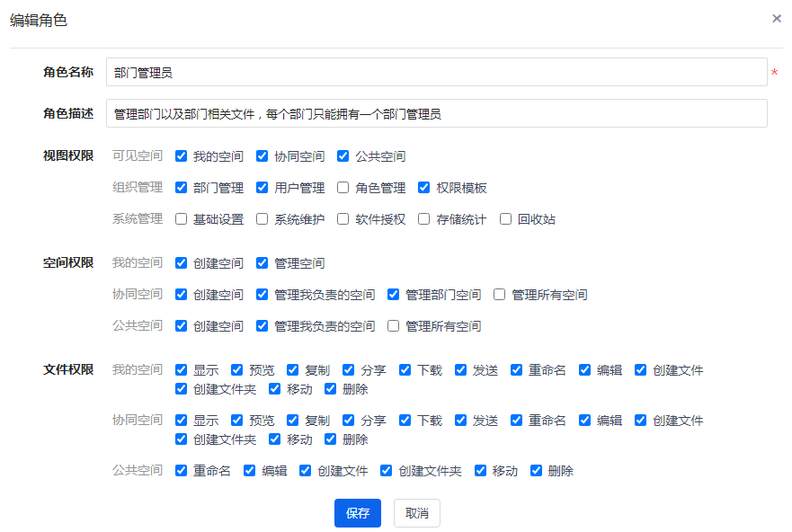Screen dimensions: 792x532
Task: Close the 编辑角色 dialog
Action: tap(777, 19)
